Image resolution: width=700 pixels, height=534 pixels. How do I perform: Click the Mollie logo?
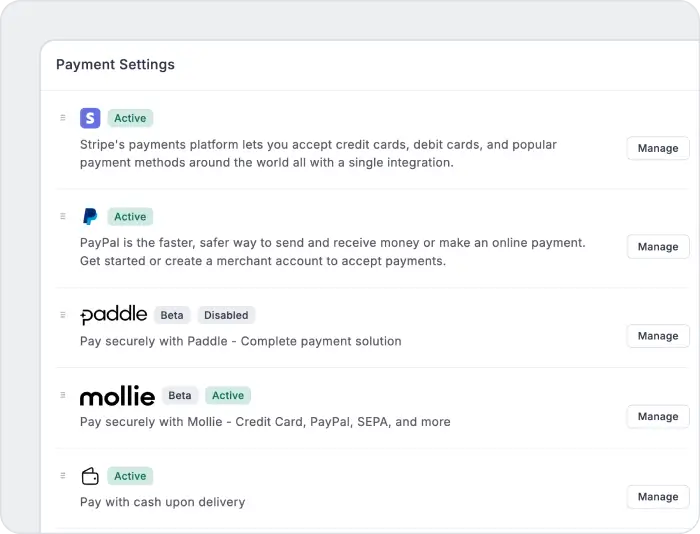[117, 396]
